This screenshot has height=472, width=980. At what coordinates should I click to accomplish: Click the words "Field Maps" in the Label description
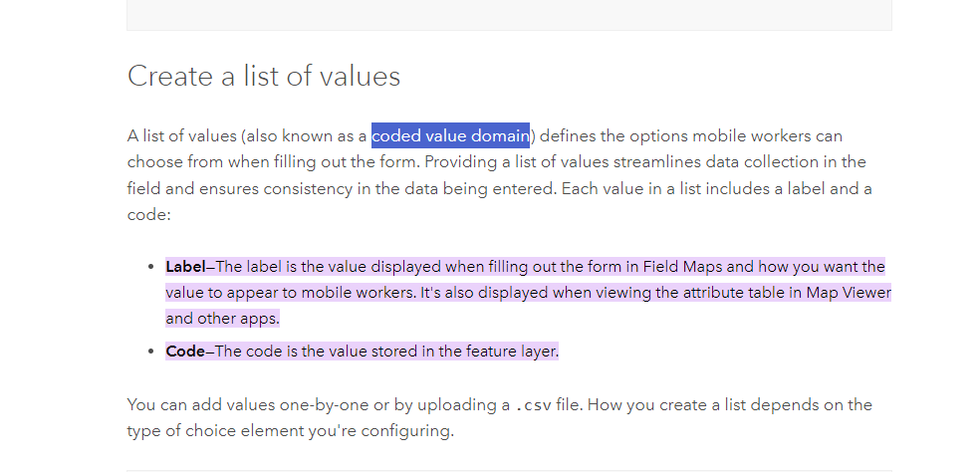tap(679, 267)
